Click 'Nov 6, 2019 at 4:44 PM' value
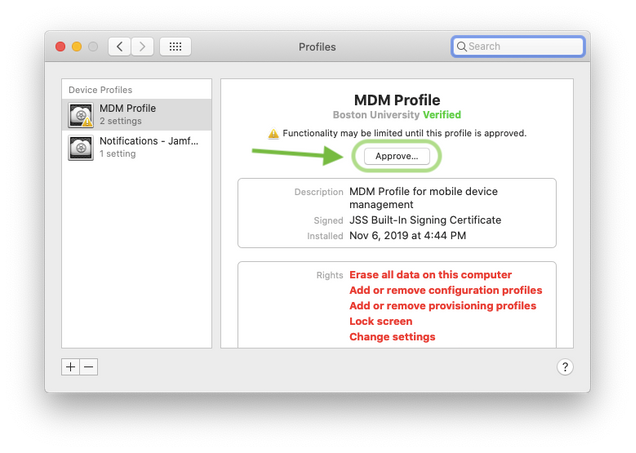The image size is (636, 453). (408, 235)
